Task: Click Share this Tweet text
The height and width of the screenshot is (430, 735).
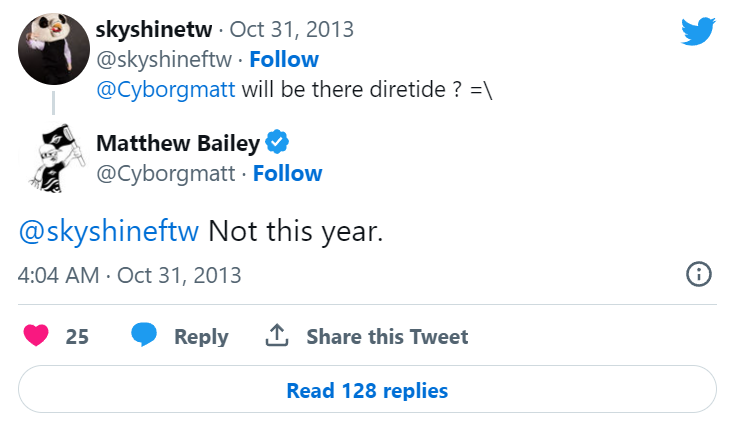Action: click(387, 336)
